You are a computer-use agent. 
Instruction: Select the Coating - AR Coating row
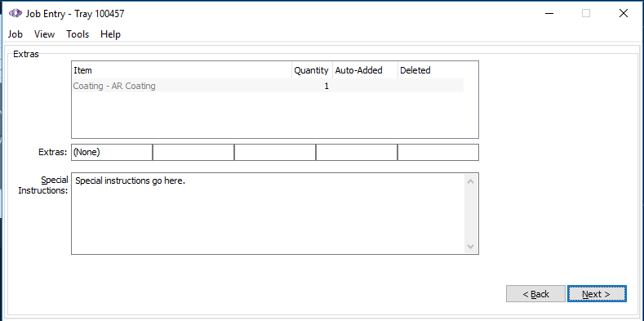(268, 86)
